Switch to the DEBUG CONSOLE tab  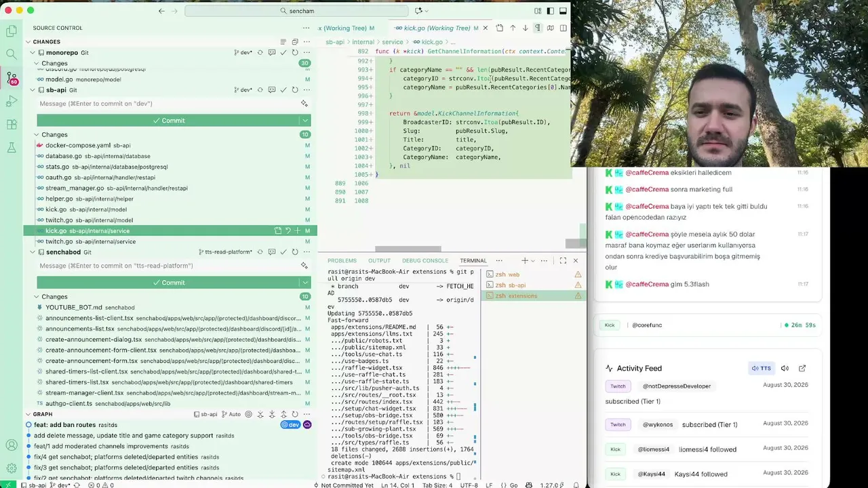click(x=425, y=260)
